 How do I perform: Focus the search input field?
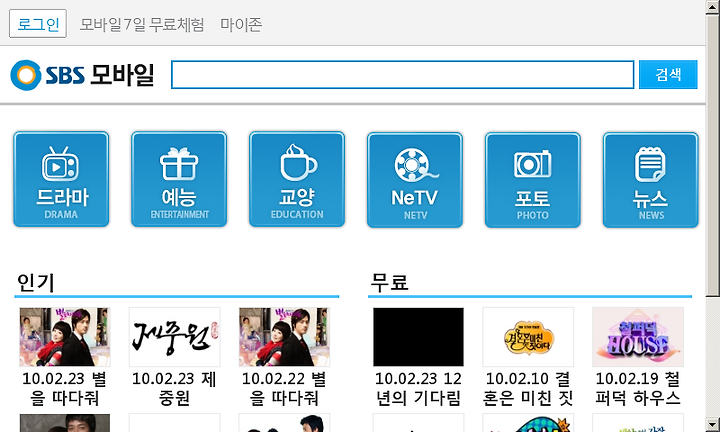tap(403, 74)
